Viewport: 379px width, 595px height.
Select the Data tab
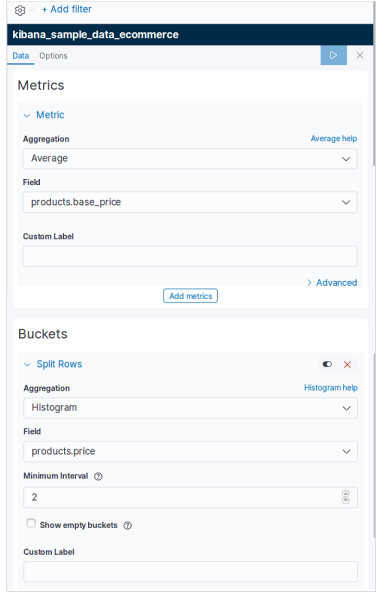point(20,56)
